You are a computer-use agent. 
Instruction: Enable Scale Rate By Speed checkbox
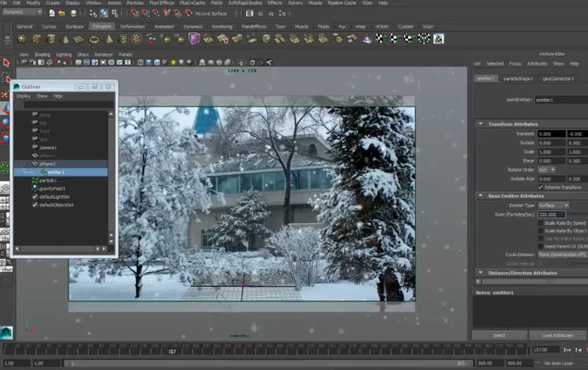point(541,222)
